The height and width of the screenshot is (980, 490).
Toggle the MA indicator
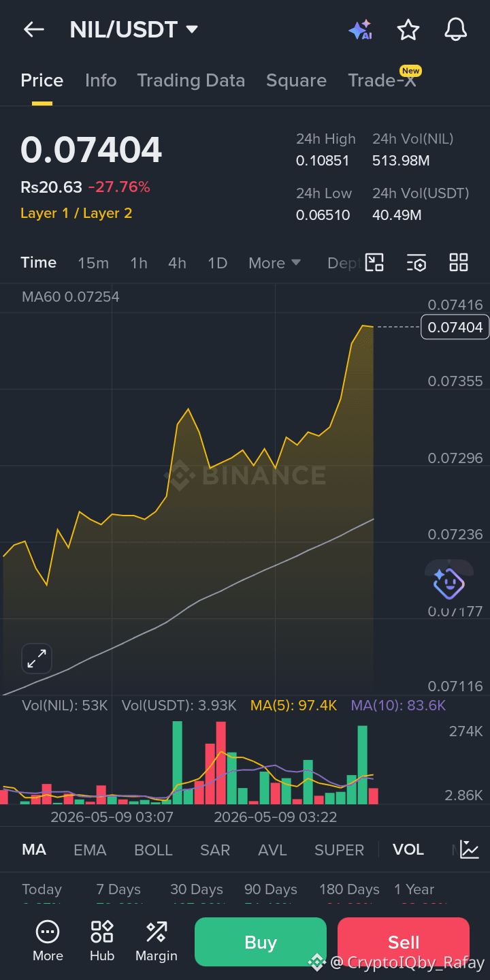(x=34, y=850)
